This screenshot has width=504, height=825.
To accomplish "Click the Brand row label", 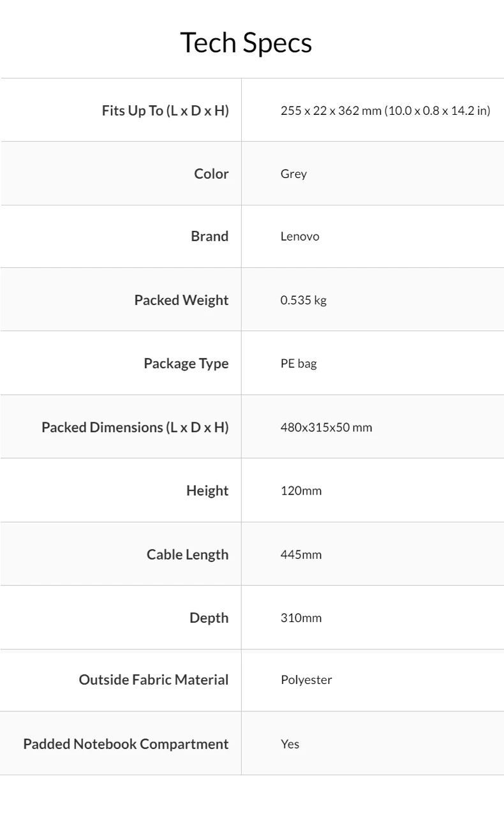I will [209, 236].
